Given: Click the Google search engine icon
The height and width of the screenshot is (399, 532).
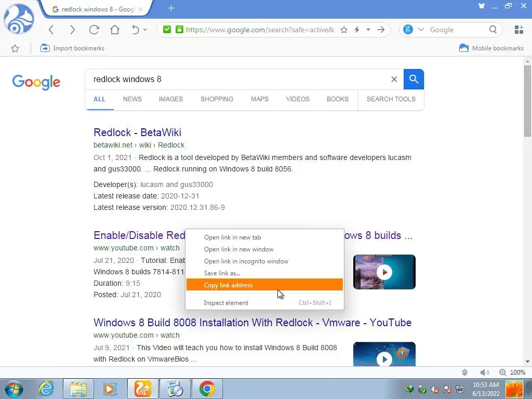Looking at the screenshot, I should (408, 30).
